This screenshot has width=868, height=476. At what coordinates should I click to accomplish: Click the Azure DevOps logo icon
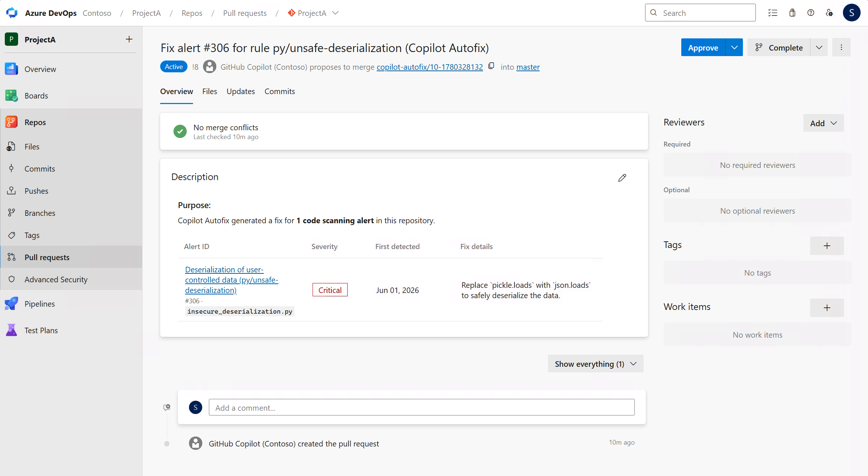click(12, 13)
